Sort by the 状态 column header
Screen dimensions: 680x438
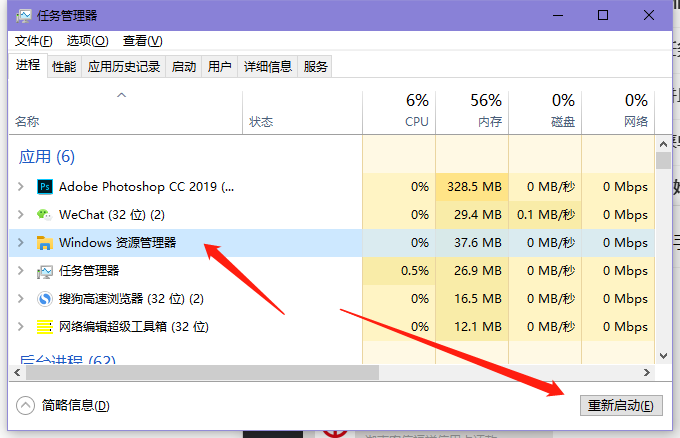302,112
